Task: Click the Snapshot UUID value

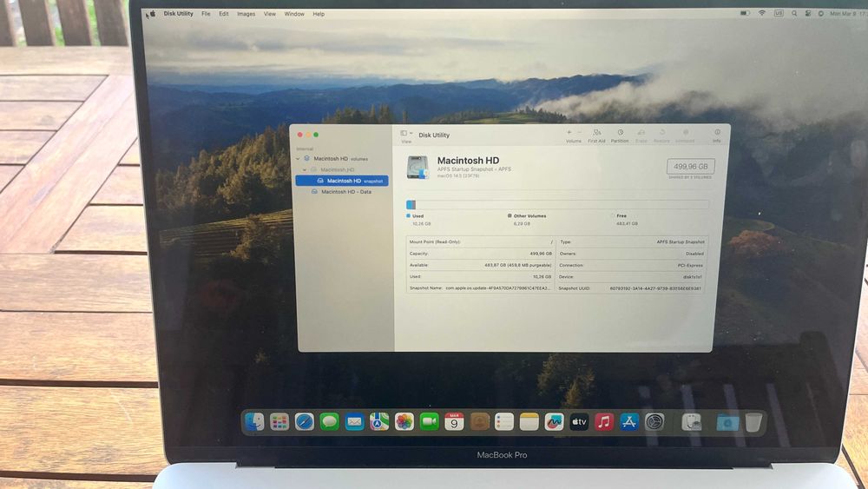Action: [x=655, y=288]
